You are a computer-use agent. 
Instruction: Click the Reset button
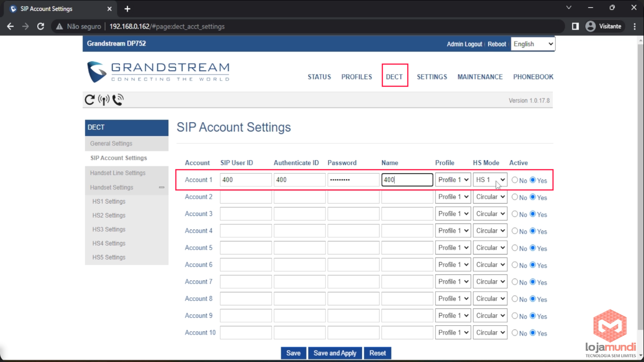click(x=378, y=353)
